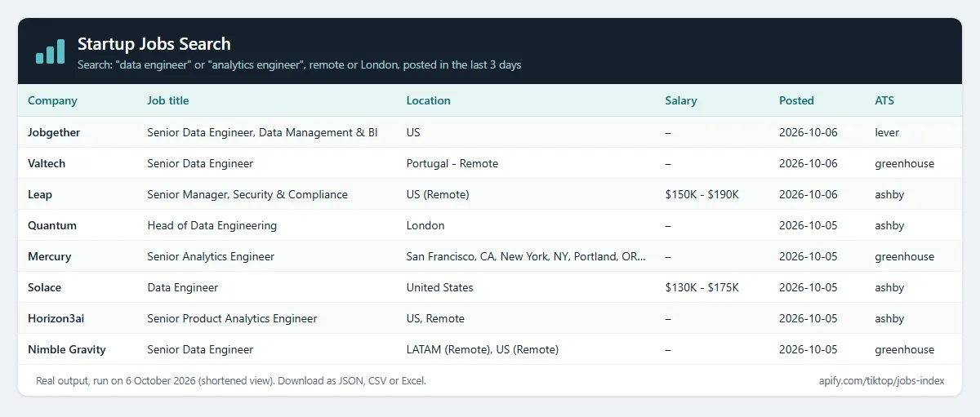Image resolution: width=980 pixels, height=417 pixels.
Task: Click Senior Data Engineer, Data Management & BI
Action: coord(262,132)
